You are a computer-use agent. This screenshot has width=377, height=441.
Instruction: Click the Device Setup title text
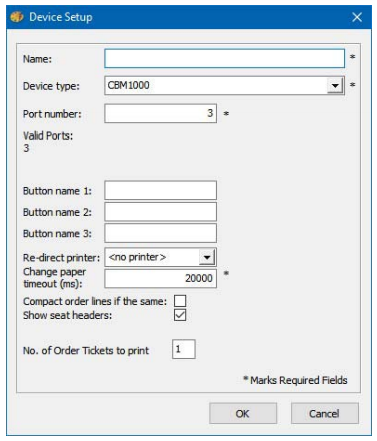61,17
